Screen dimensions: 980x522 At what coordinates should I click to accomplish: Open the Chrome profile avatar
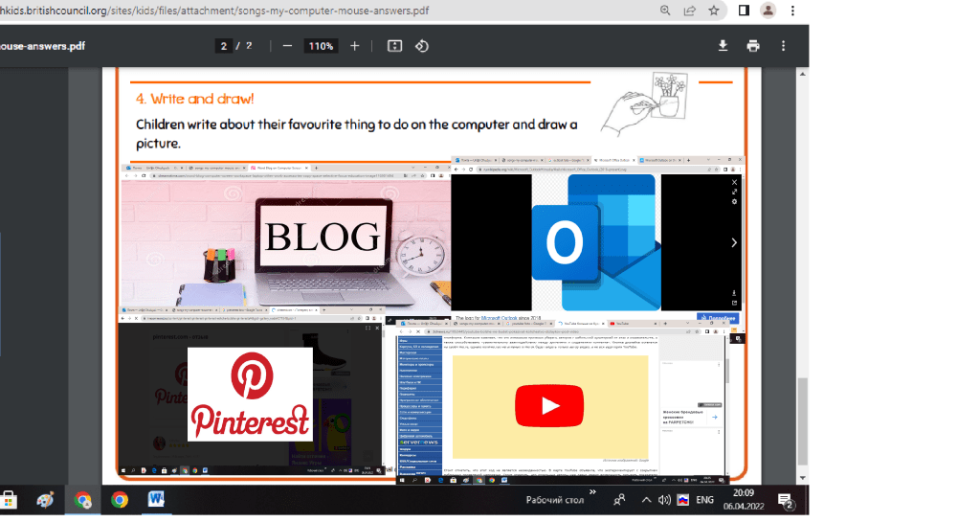(768, 11)
